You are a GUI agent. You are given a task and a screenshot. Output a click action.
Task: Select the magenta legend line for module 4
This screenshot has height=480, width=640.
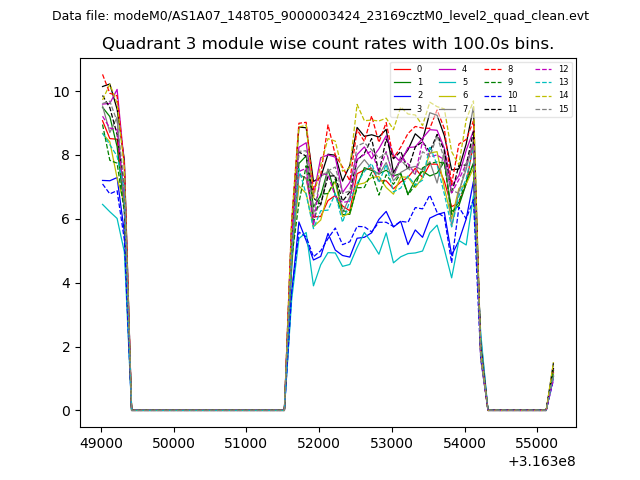(x=448, y=69)
